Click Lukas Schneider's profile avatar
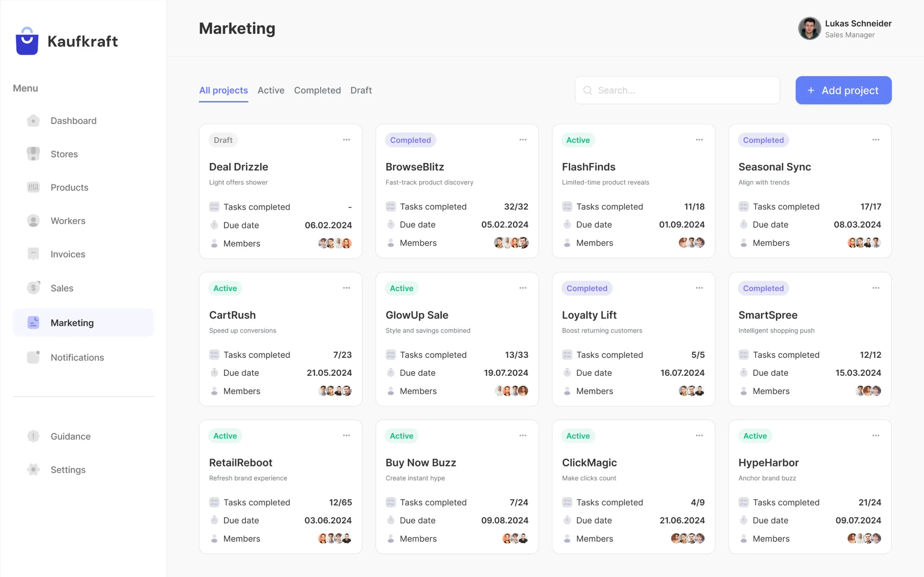This screenshot has width=924, height=577. tap(809, 28)
